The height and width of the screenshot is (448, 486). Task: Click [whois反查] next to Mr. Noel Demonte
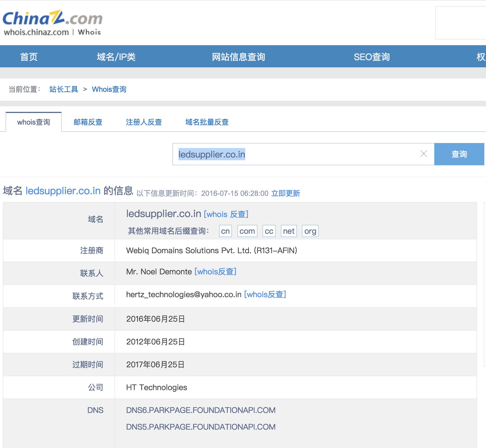215,272
